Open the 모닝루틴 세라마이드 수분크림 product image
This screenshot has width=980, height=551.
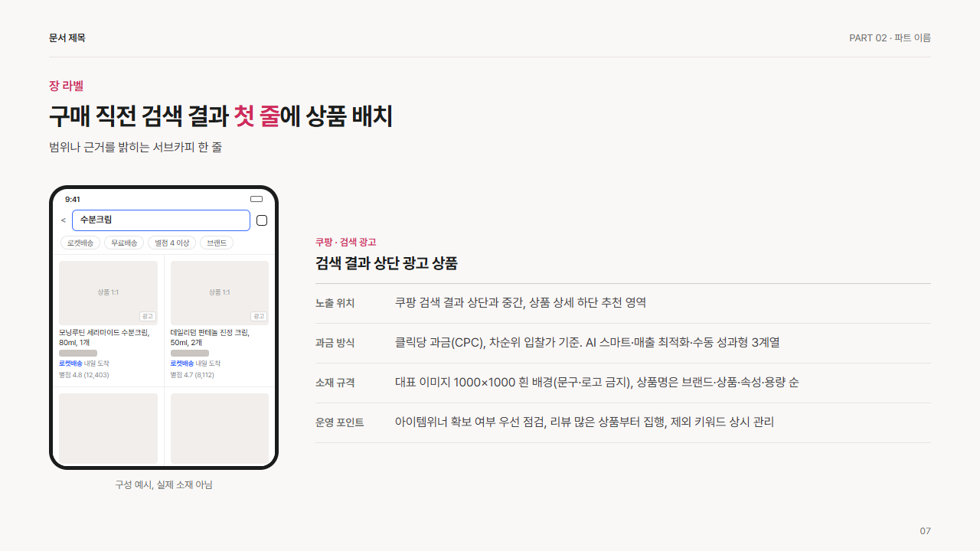coord(108,293)
